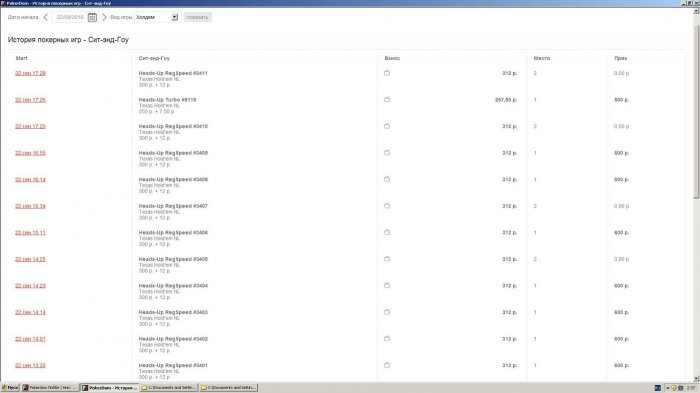Open the 22 сен 17:29 game link
The image size is (700, 393).
coord(30,73)
